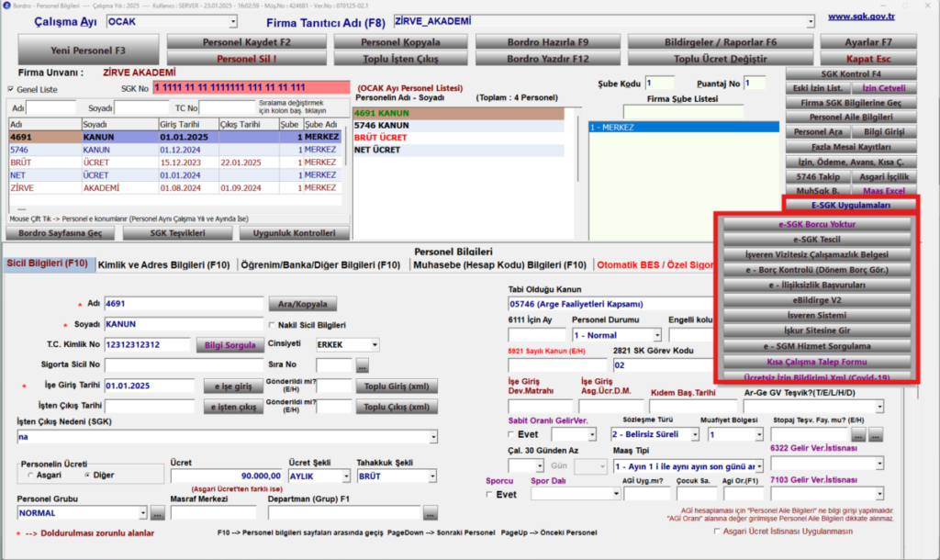Viewport: 940px width, 560px height.
Task: Open the Ücret Şekli AYLIK dropdown
Action: pyautogui.click(x=346, y=476)
